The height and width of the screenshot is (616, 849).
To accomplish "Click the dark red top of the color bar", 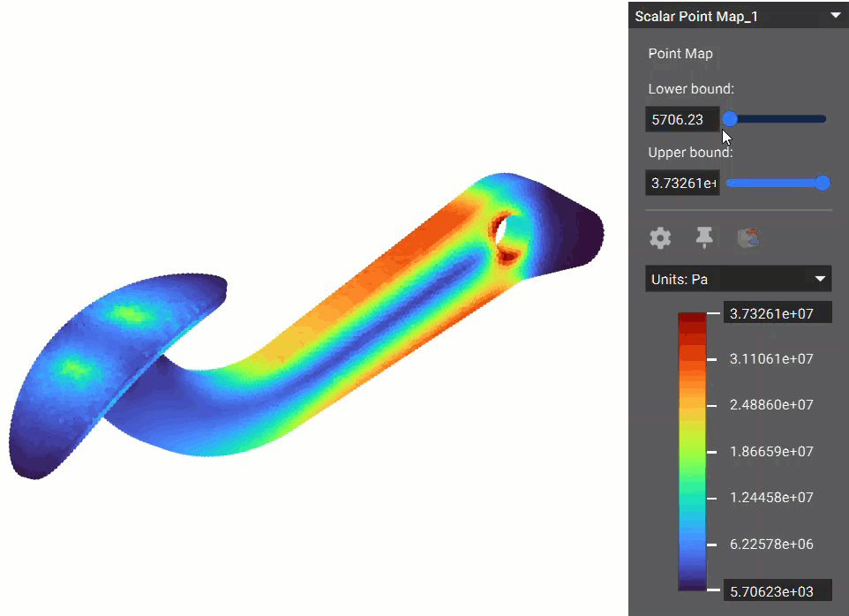I will tap(692, 321).
